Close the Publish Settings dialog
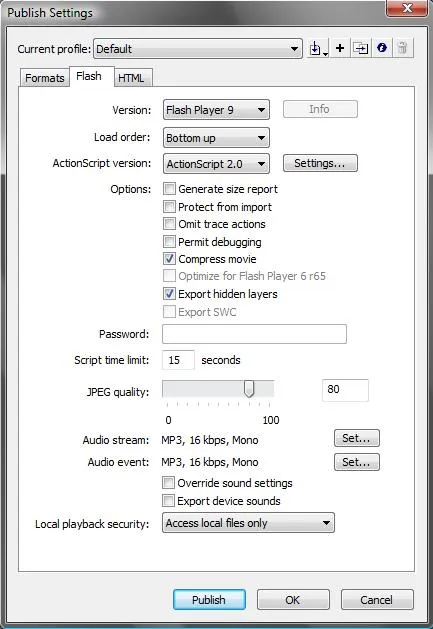This screenshot has height=629, width=433. (x=407, y=8)
